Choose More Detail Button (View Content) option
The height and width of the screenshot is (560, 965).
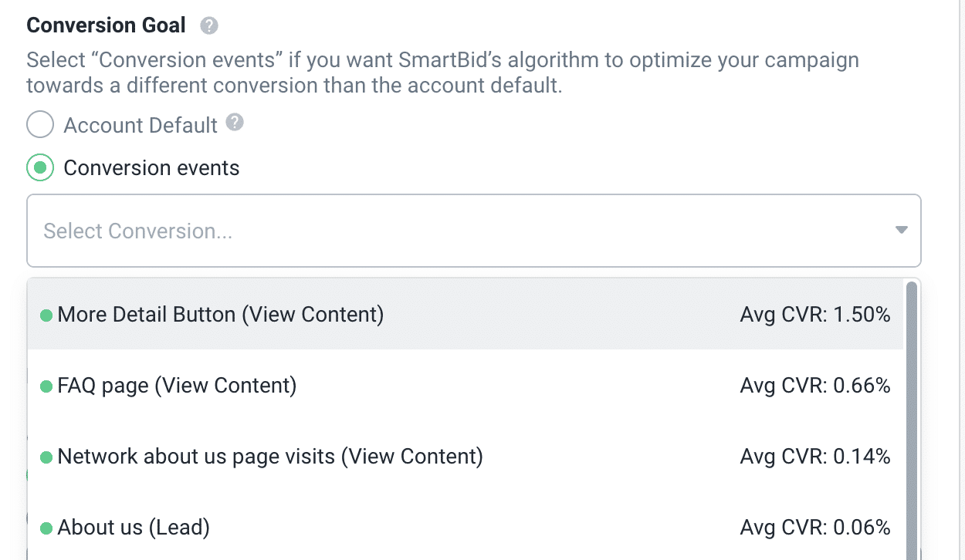click(221, 315)
